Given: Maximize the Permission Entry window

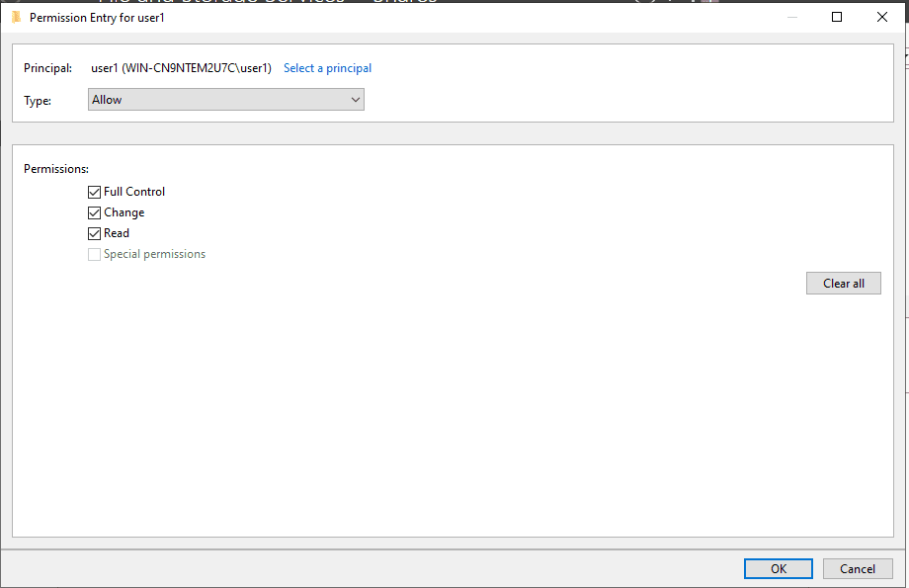Looking at the screenshot, I should (x=837, y=17).
